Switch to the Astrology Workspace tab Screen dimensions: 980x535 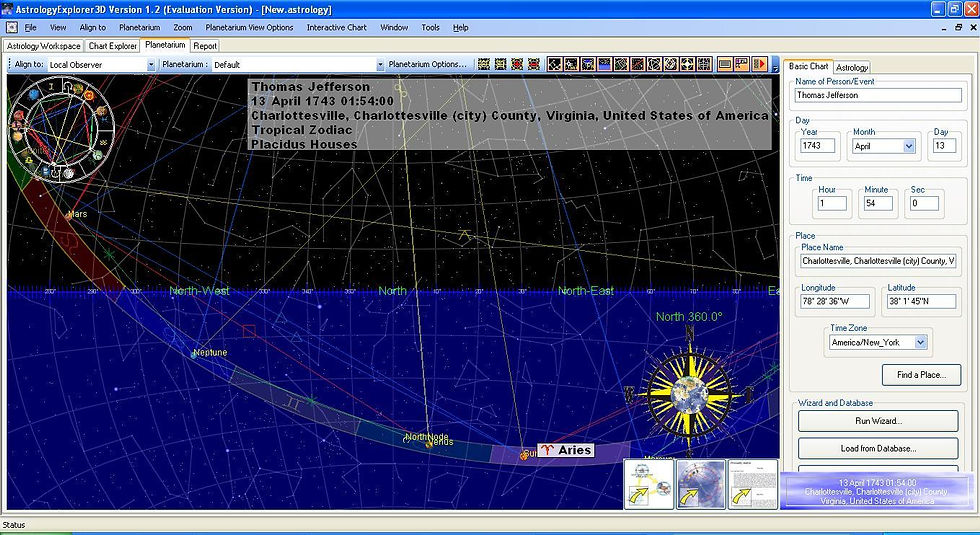point(43,46)
